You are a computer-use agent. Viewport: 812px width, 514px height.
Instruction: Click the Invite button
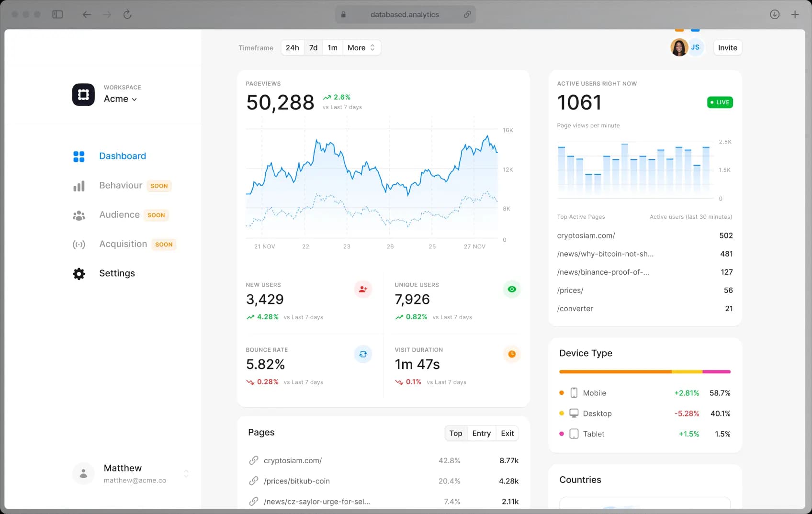coord(727,47)
